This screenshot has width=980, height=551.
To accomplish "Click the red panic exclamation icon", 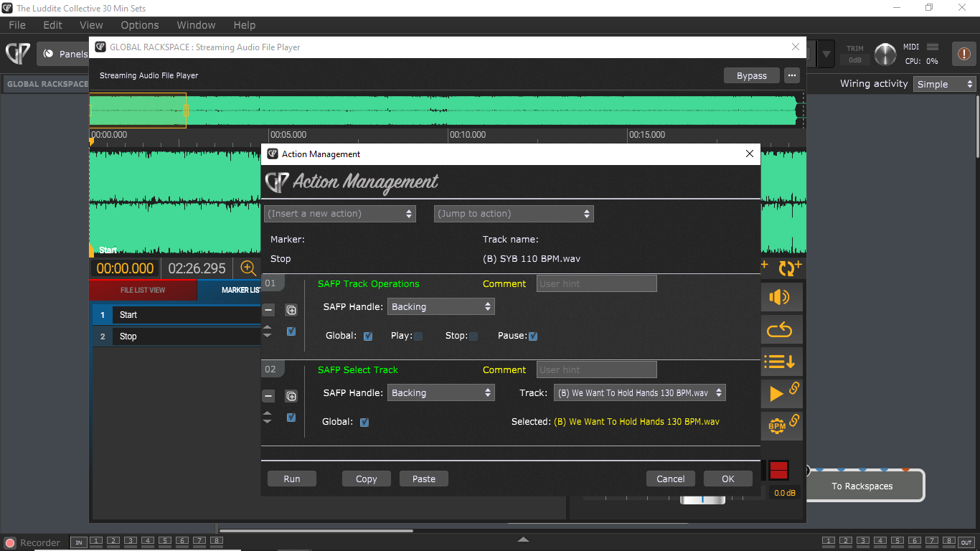I will tap(963, 54).
